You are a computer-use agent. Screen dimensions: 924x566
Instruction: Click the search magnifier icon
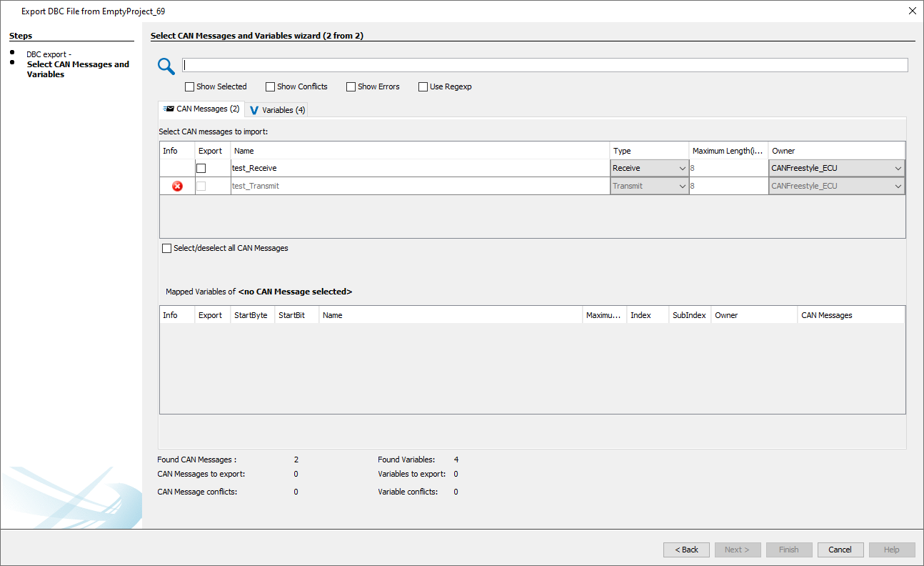(x=166, y=65)
